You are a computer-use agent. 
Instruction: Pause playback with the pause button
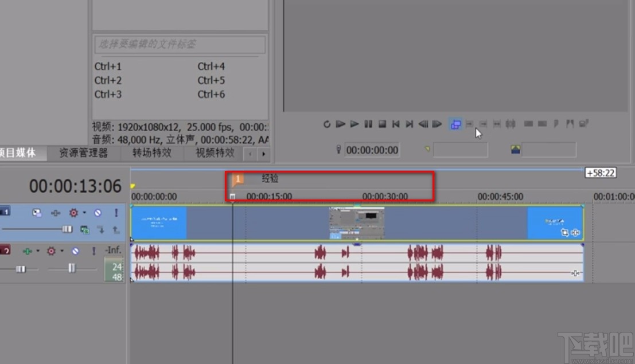(368, 124)
